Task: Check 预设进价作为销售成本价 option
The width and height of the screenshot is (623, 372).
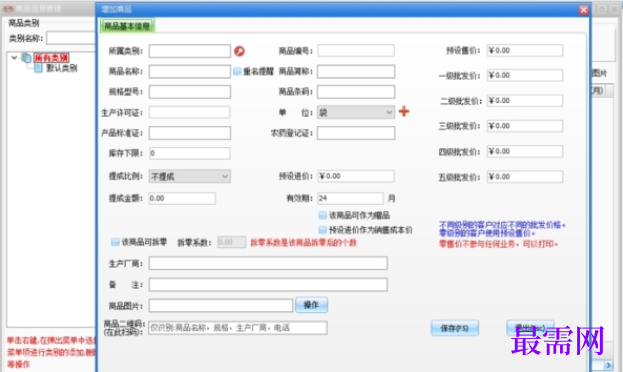Action: (323, 230)
